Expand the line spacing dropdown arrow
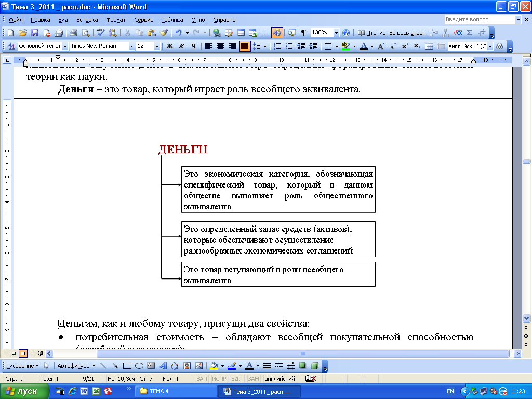532x399 pixels. 265,46
